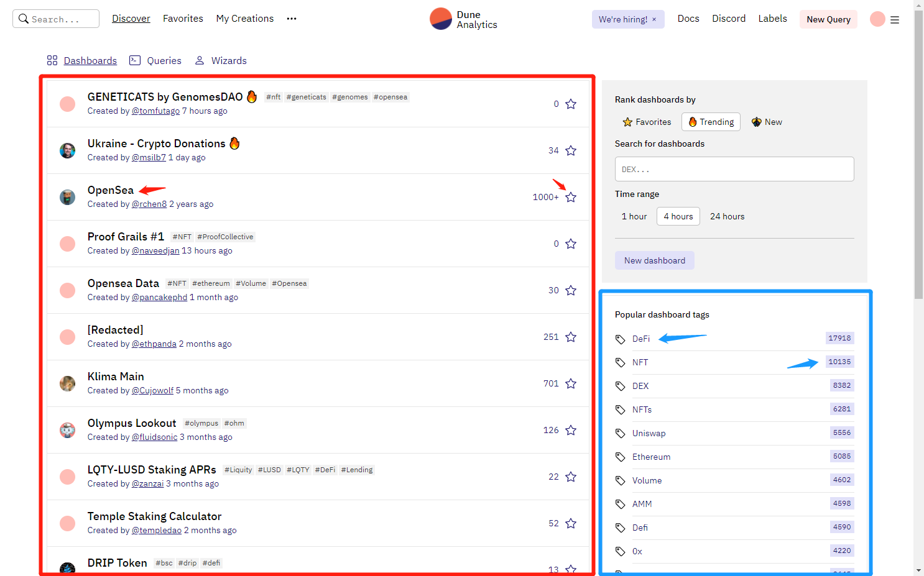Click the New Query button

point(828,19)
